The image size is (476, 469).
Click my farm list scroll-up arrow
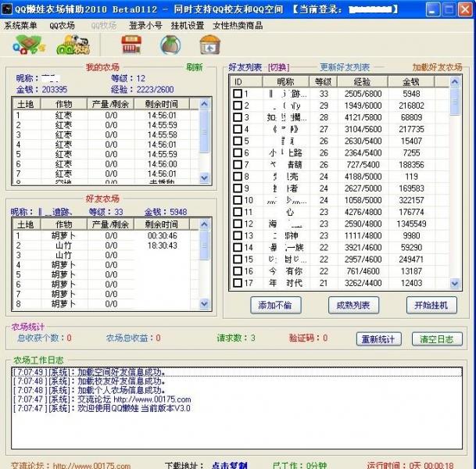pyautogui.click(x=204, y=105)
